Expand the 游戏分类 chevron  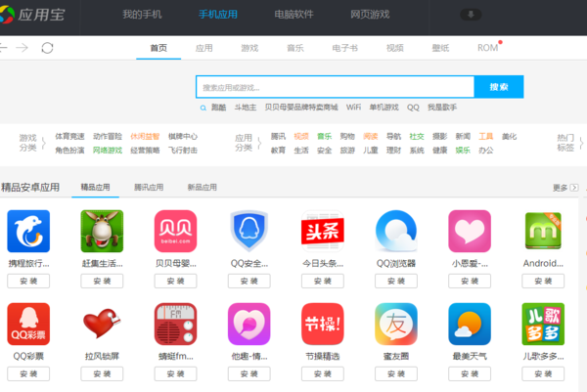(x=43, y=144)
